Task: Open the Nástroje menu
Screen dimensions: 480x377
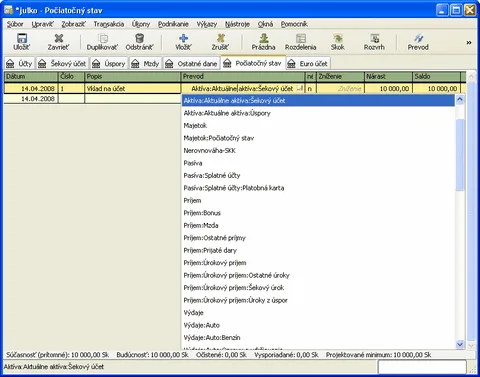Action: click(x=237, y=24)
